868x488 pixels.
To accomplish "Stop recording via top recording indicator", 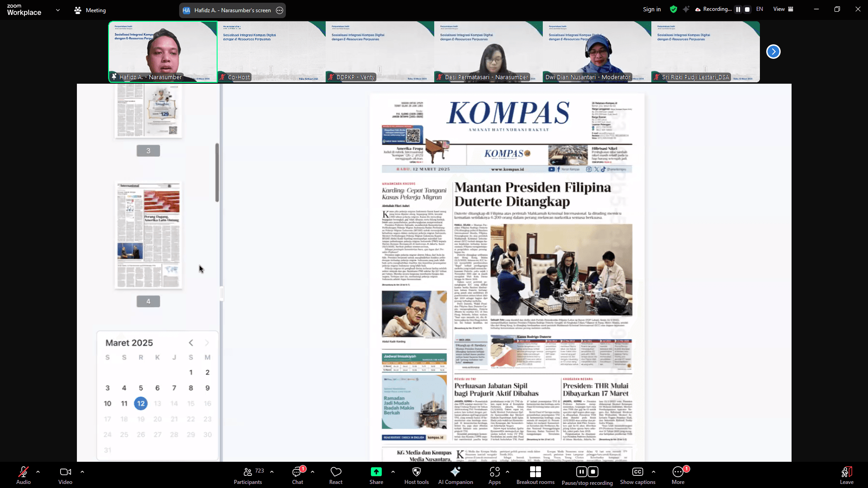I will [747, 9].
